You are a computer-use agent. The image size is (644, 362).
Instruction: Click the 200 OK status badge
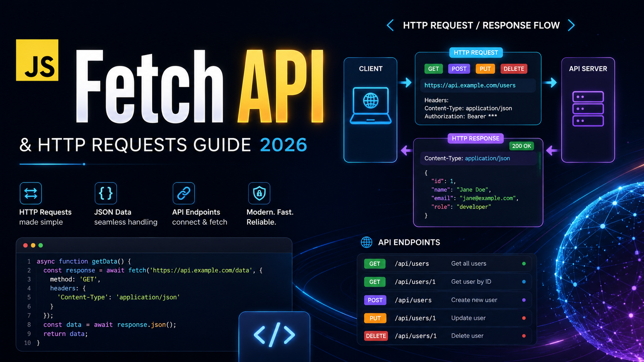coord(522,146)
